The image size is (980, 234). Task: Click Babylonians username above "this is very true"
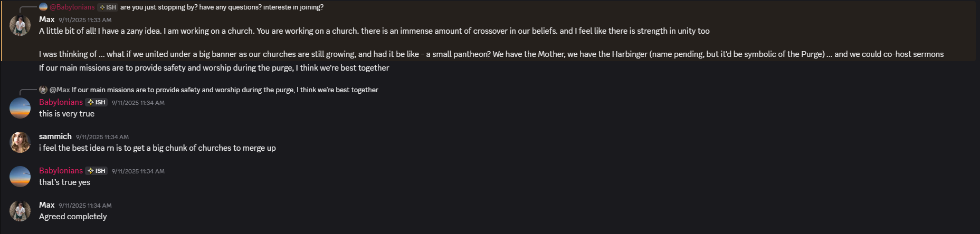click(x=61, y=102)
